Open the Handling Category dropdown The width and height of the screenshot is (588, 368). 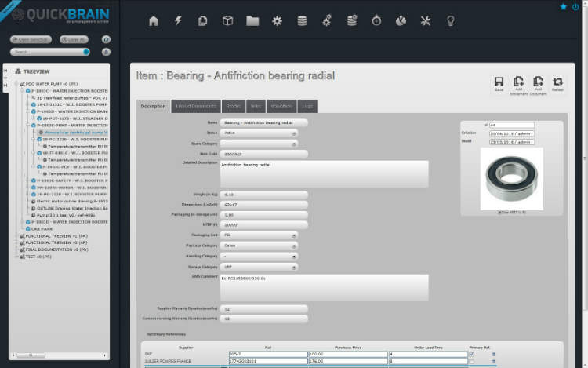[259, 257]
